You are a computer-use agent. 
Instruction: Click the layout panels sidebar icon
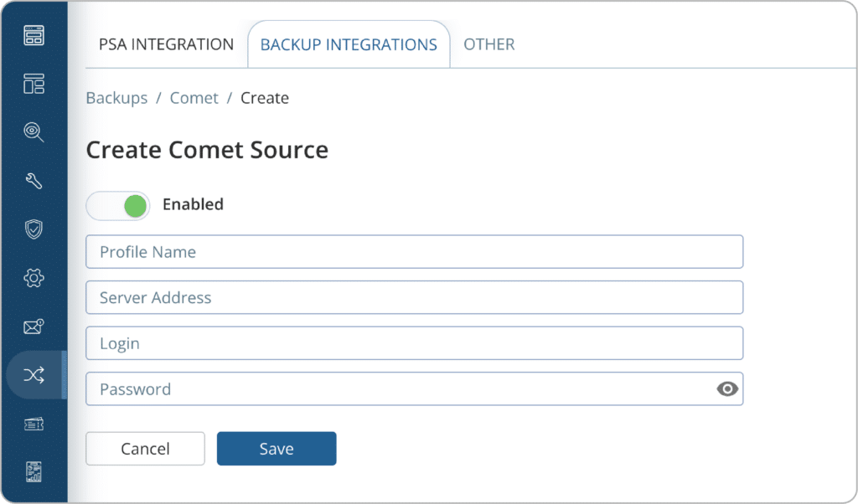click(34, 84)
